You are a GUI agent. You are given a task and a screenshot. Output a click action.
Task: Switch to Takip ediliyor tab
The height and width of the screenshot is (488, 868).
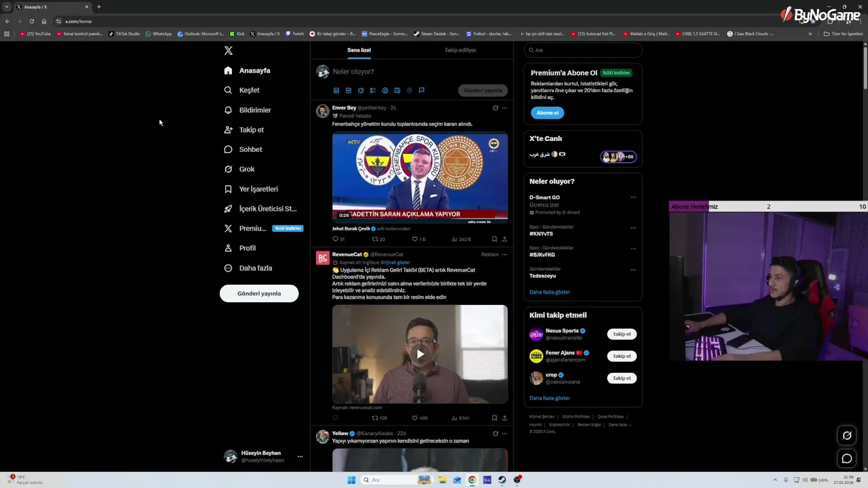coord(460,50)
